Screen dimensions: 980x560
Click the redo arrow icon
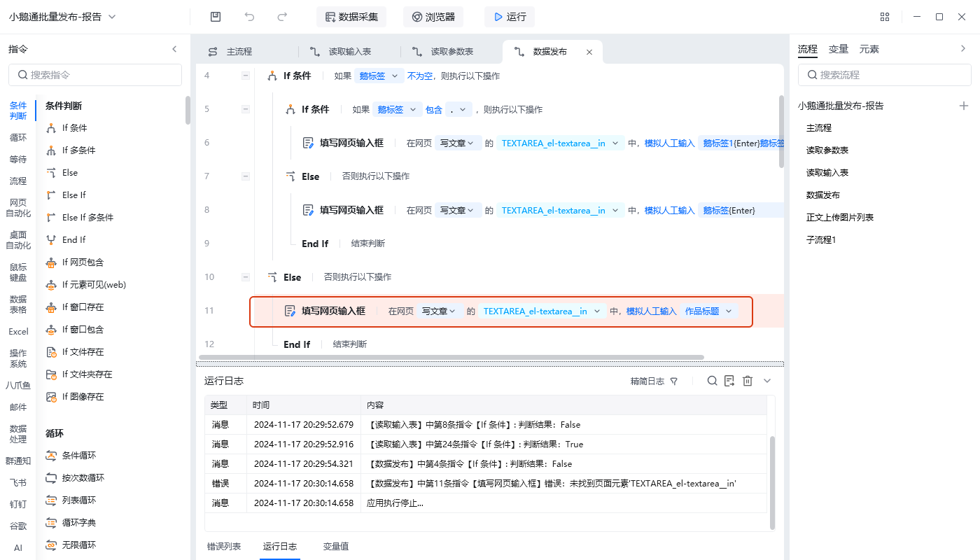282,17
